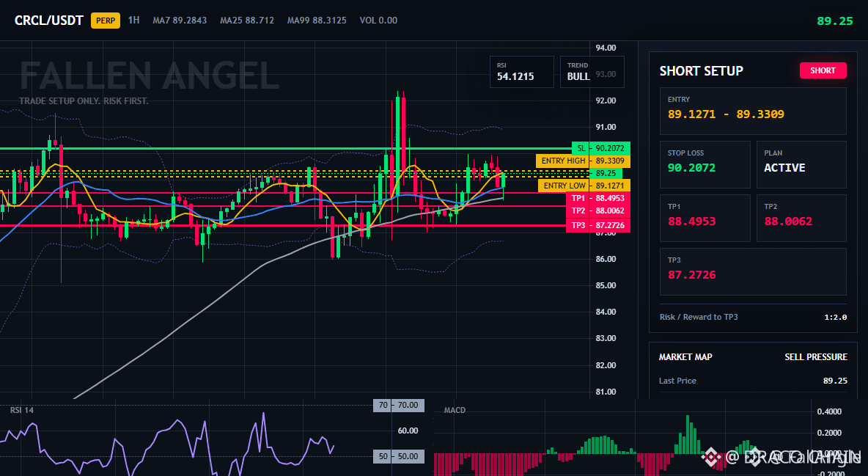Click the RSI 70 level tag
Image resolution: width=868 pixels, height=476 pixels.
pos(399,405)
